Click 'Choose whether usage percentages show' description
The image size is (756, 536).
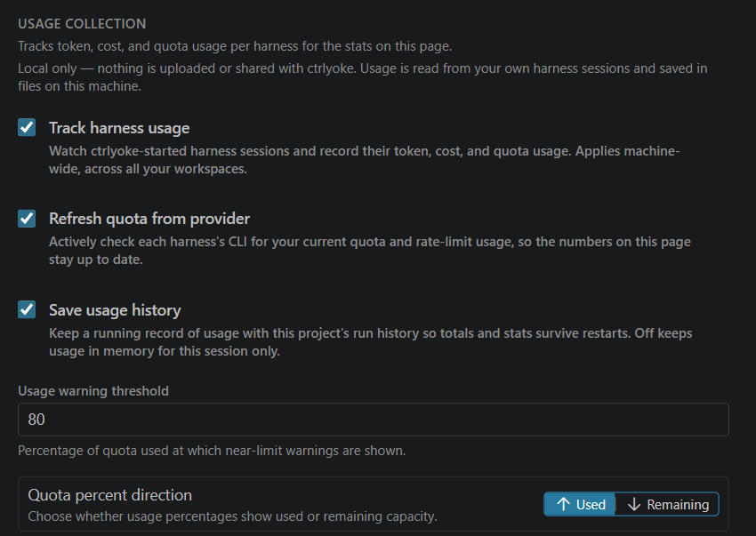click(x=232, y=516)
